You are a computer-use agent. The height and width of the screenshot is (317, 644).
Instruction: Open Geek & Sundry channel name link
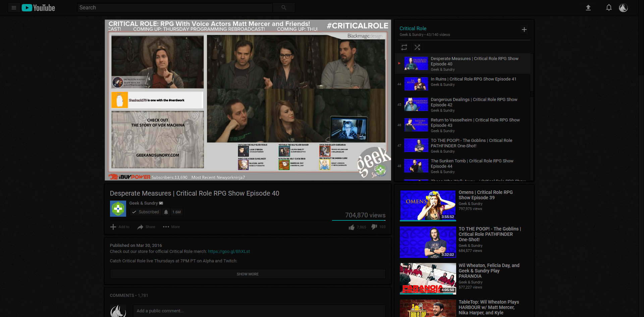tap(144, 203)
